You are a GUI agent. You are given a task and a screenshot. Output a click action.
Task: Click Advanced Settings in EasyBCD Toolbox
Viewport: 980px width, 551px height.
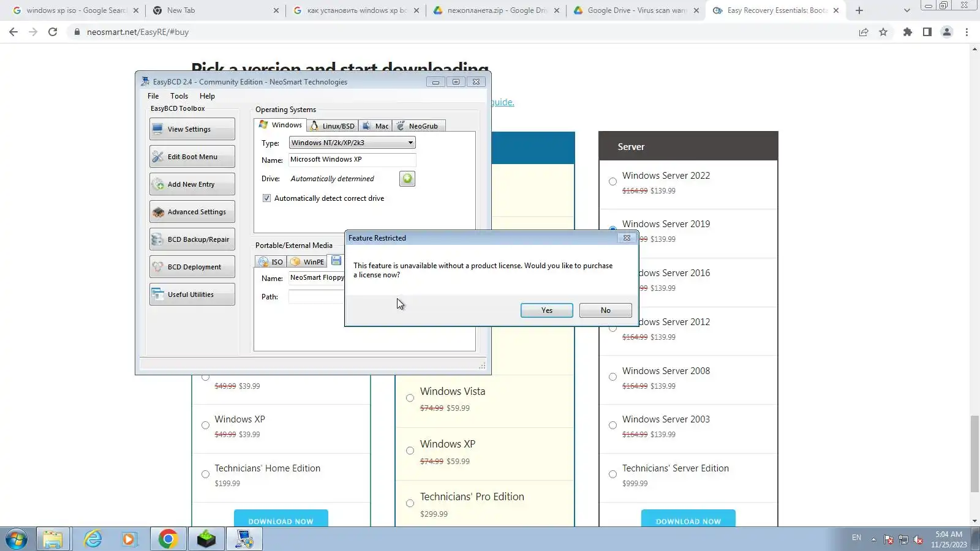[x=192, y=212]
